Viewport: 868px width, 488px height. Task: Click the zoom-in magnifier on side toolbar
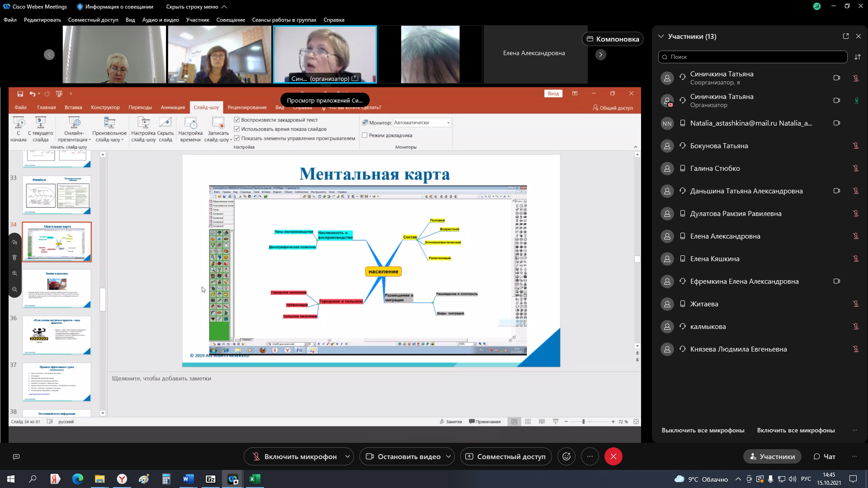14,273
